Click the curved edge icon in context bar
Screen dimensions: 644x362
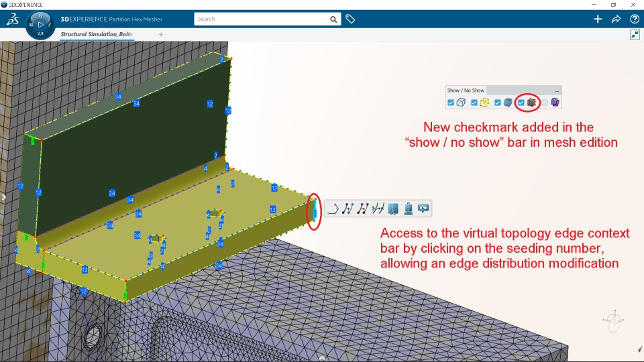click(x=333, y=209)
